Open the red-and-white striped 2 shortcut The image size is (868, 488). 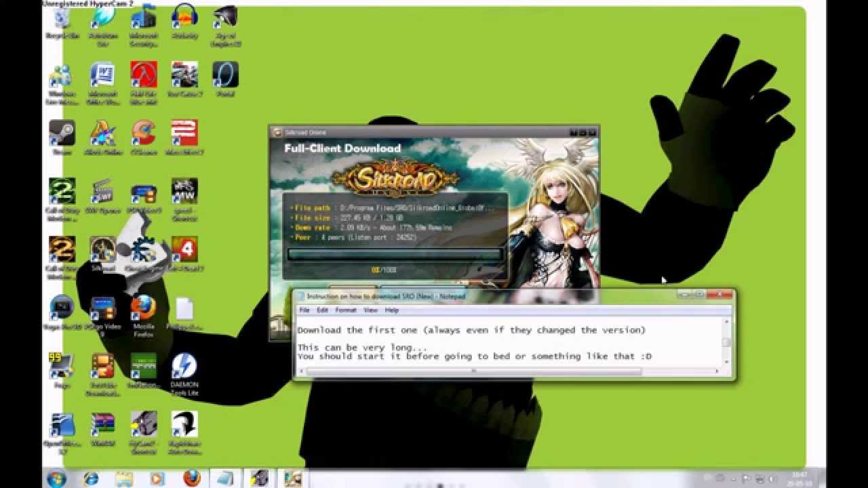(x=184, y=137)
